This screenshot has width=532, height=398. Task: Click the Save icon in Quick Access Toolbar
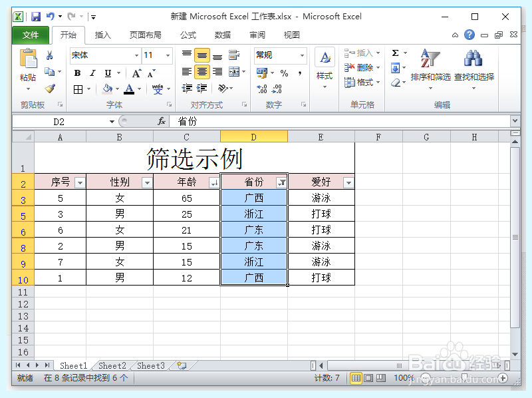point(35,16)
